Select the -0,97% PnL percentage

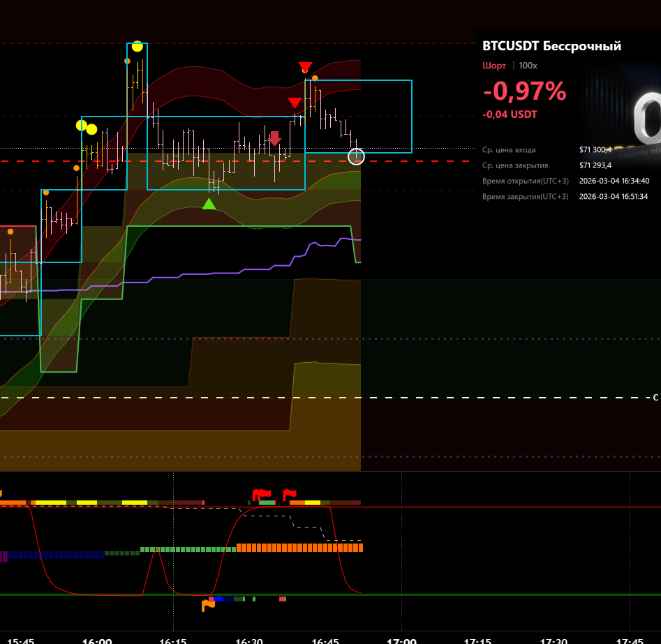click(x=524, y=91)
